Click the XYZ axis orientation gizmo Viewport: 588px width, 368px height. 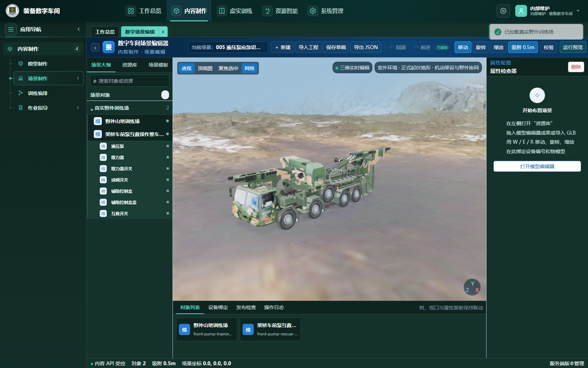pos(472,287)
